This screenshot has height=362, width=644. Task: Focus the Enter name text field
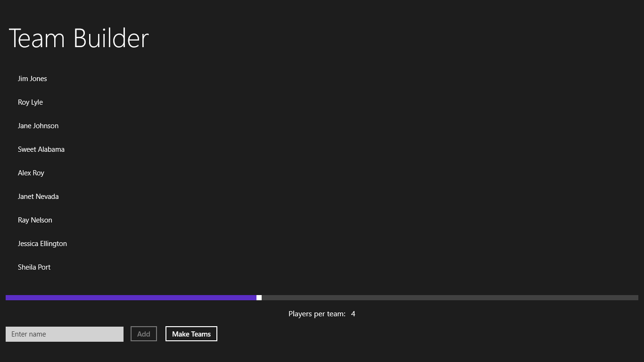click(x=65, y=334)
